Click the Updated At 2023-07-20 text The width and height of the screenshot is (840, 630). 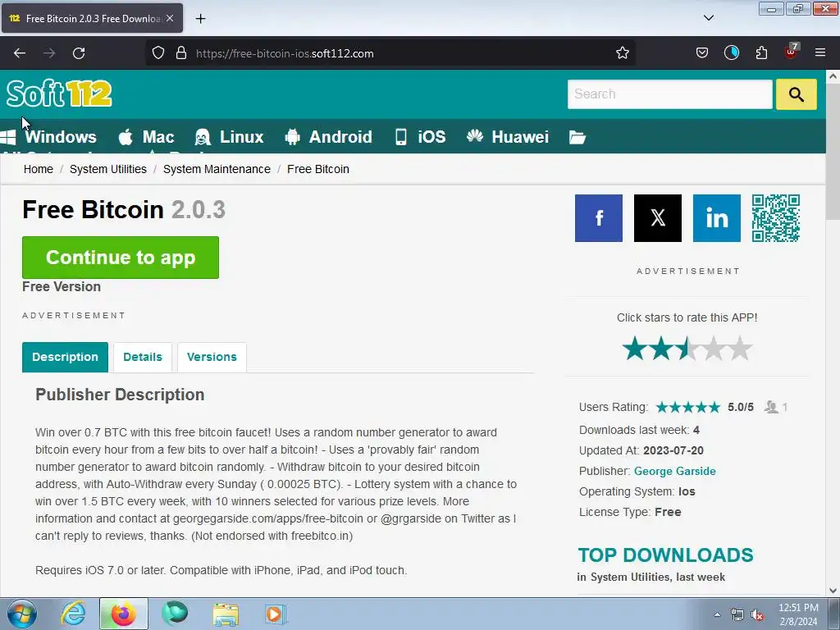tap(641, 451)
